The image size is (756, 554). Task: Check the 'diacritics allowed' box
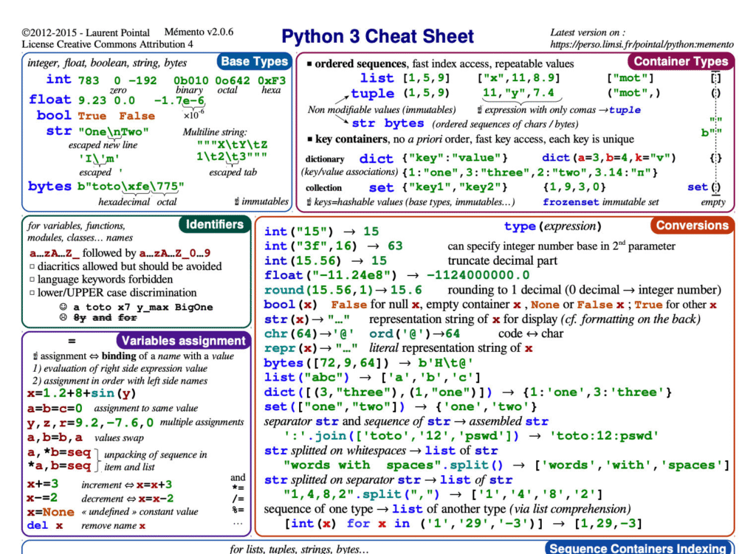[32, 266]
